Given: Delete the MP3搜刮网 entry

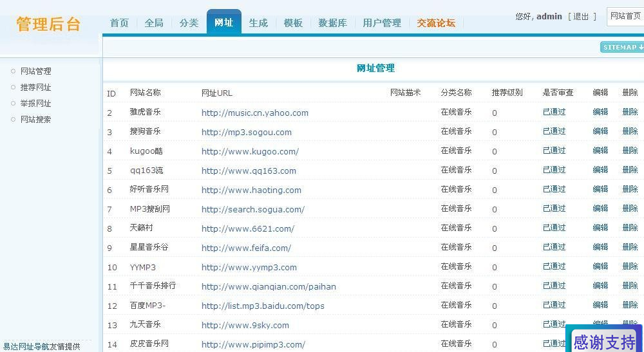Looking at the screenshot, I should point(630,208).
